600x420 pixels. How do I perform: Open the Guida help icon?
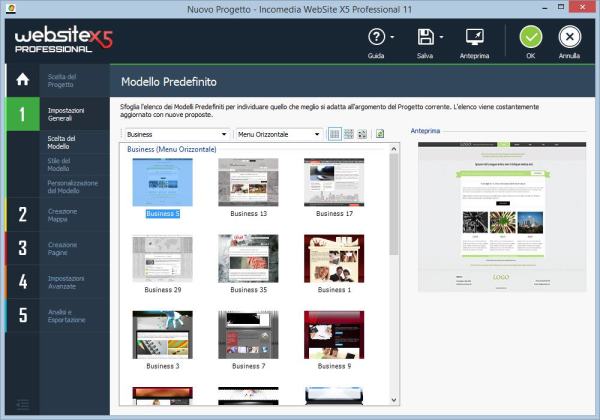[376, 38]
